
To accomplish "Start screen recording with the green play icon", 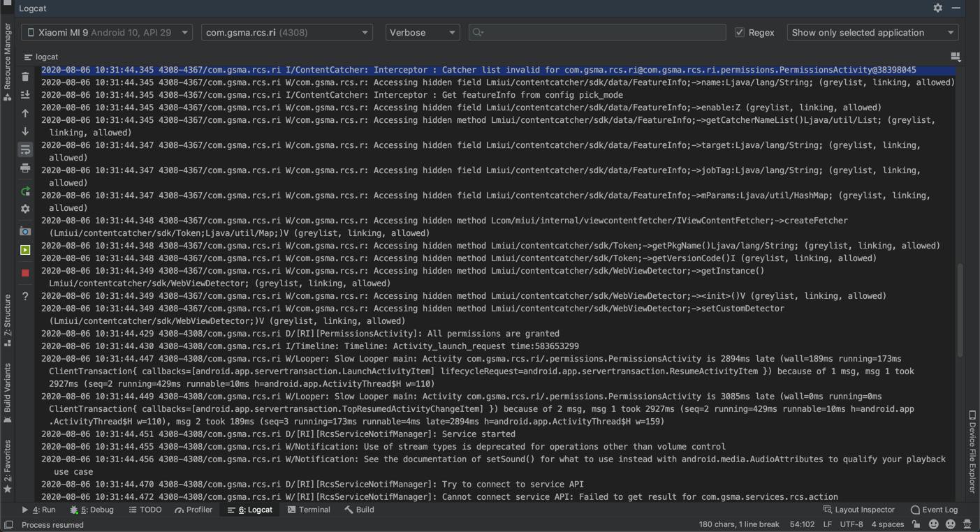I will [25, 250].
